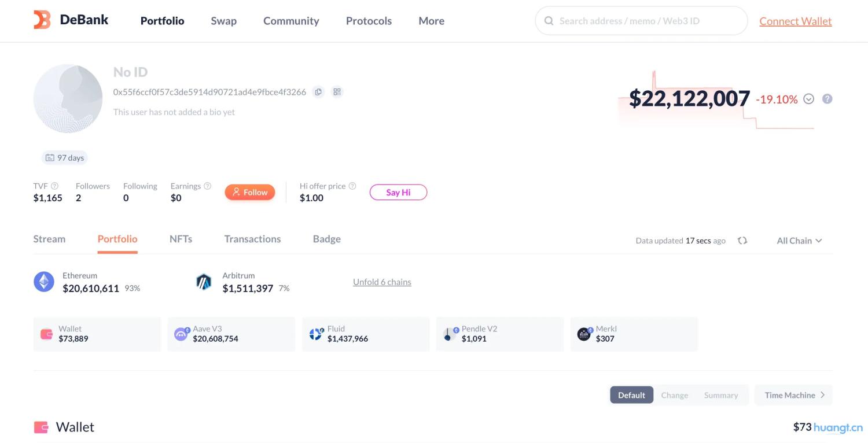Open the All Chain dropdown
The width and height of the screenshot is (868, 443).
tap(799, 241)
